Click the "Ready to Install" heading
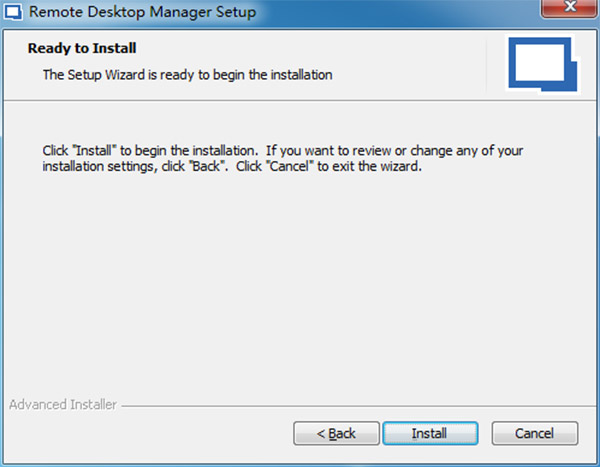Screen dimensions: 600x467 pos(82,48)
